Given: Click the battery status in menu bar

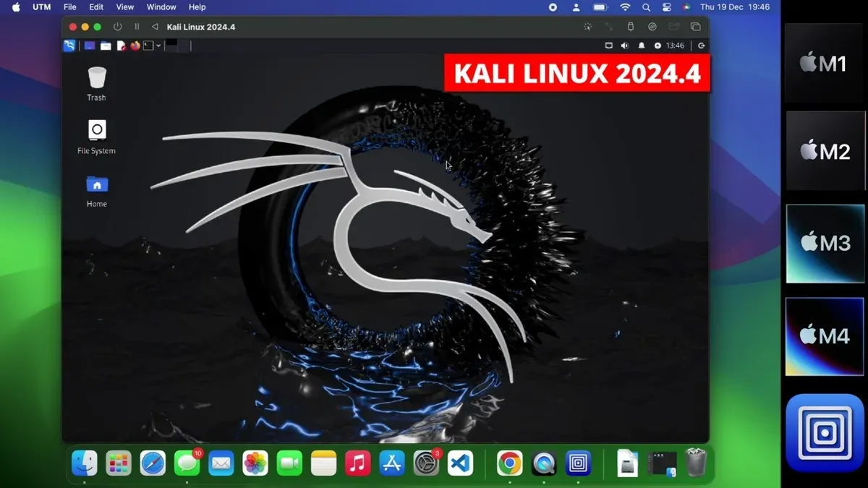Looking at the screenshot, I should (x=600, y=7).
